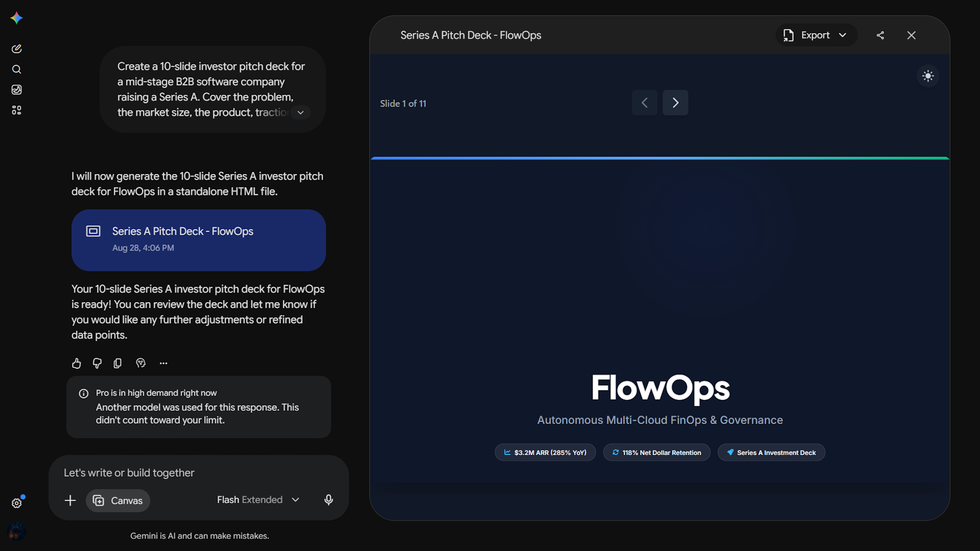
Task: Open the search chats icon in the sidebar
Action: 16,69
